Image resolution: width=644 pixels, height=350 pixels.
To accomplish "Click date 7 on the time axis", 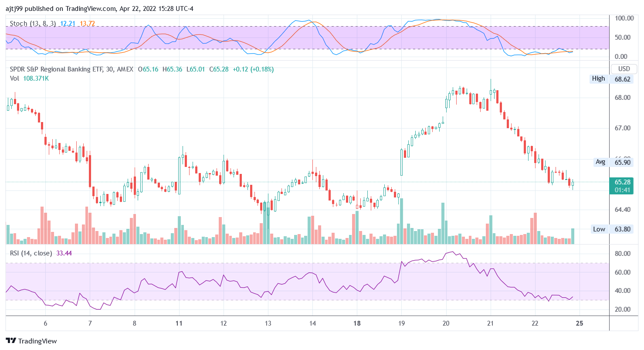I will pos(90,323).
